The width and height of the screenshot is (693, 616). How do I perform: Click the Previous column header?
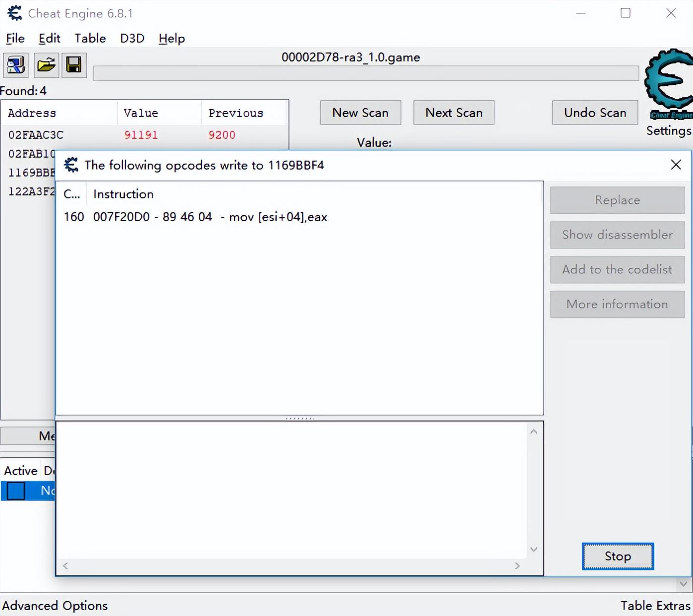coord(244,113)
